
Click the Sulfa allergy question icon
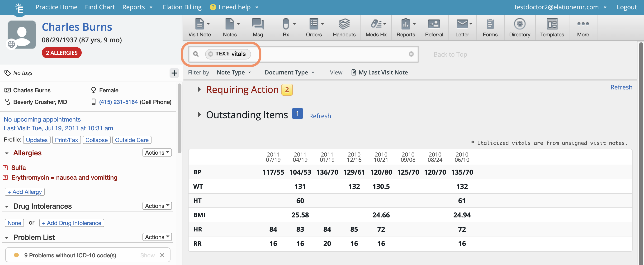[5, 167]
